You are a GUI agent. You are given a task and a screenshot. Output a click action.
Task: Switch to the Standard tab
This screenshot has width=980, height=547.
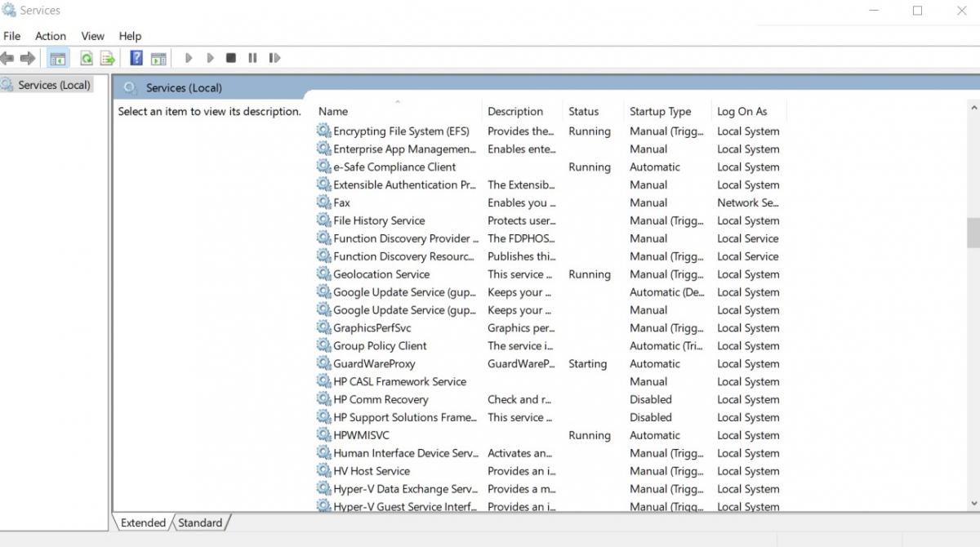tap(200, 523)
